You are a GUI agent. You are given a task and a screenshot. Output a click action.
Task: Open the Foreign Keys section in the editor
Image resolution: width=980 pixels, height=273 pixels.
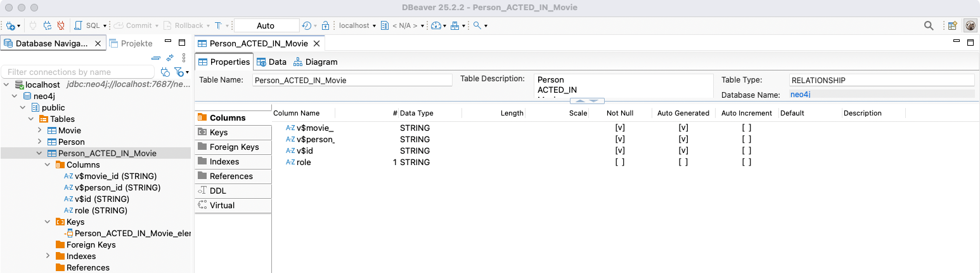[x=233, y=147]
